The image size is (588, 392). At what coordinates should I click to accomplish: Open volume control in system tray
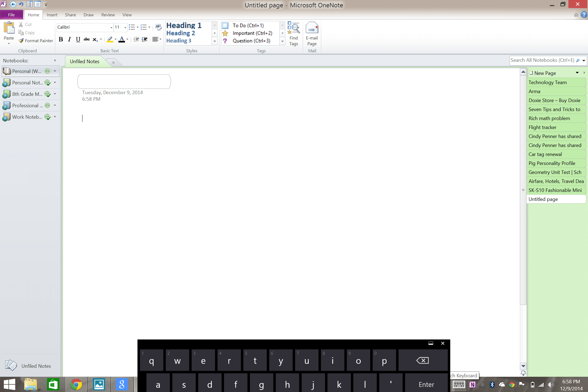pos(551,385)
